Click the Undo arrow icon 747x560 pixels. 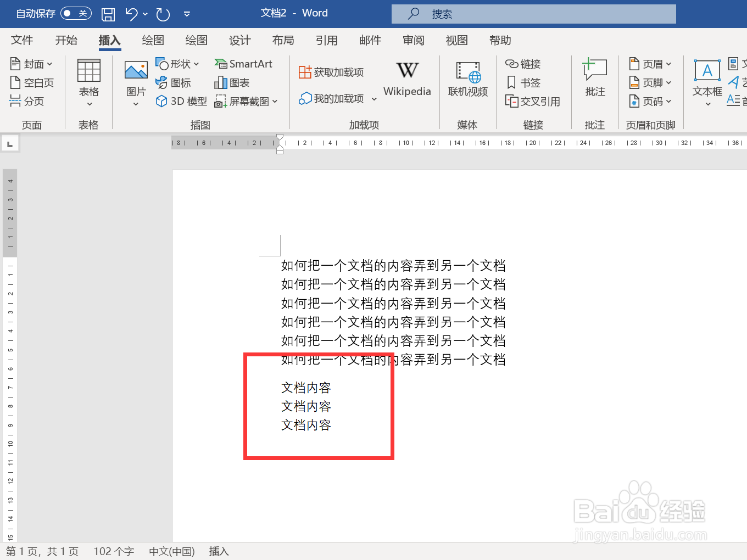click(131, 14)
